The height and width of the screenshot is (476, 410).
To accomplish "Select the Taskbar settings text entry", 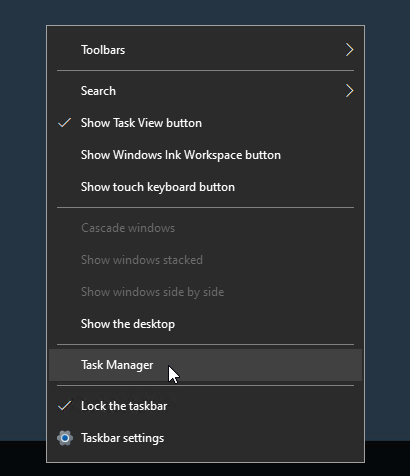I will pos(122,438).
